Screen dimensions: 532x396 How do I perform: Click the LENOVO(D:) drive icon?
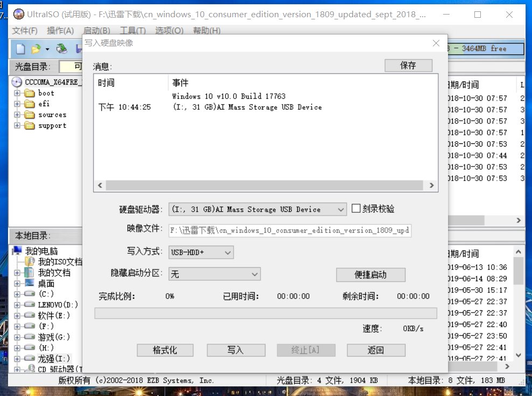(30, 304)
